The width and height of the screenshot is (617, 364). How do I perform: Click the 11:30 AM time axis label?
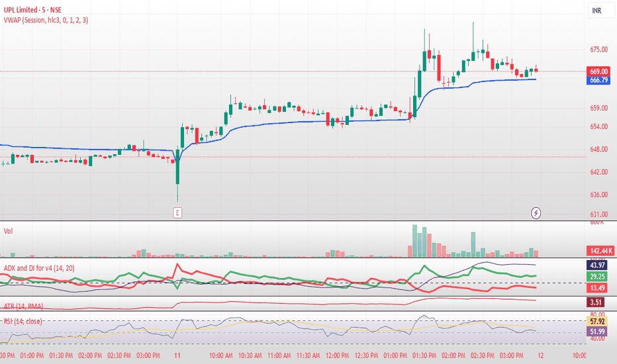pos(308,355)
